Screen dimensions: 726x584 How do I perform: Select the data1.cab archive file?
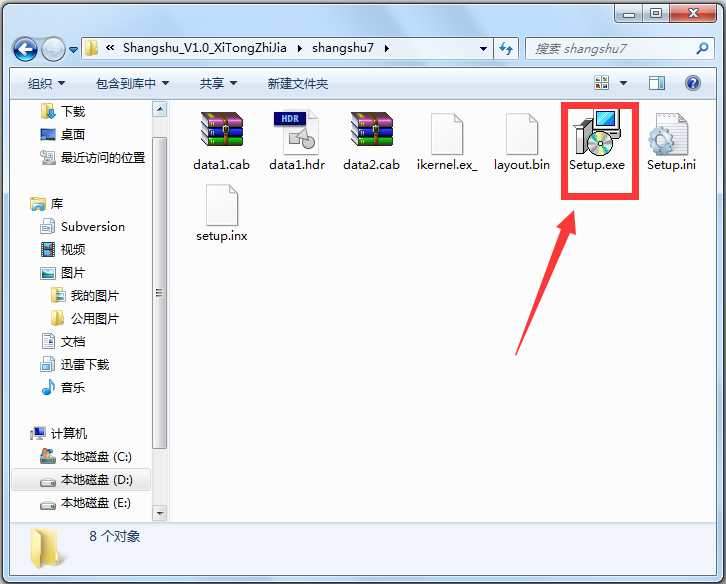click(221, 141)
